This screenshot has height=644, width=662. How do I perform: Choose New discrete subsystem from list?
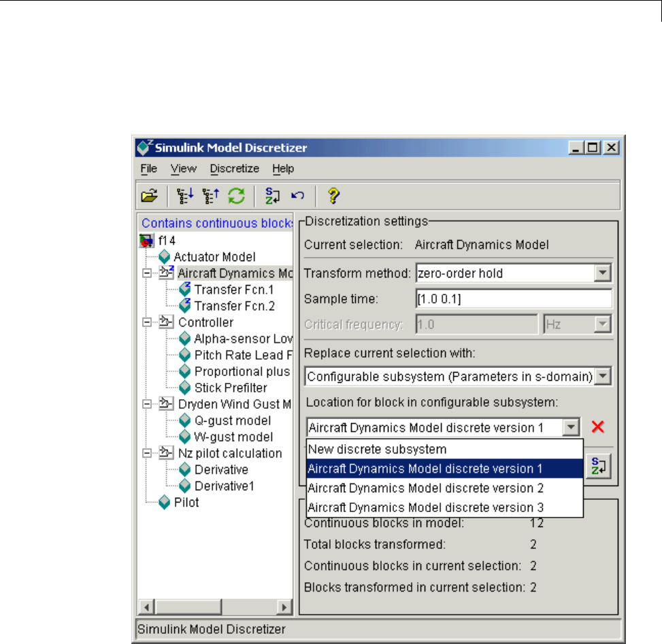(444, 449)
